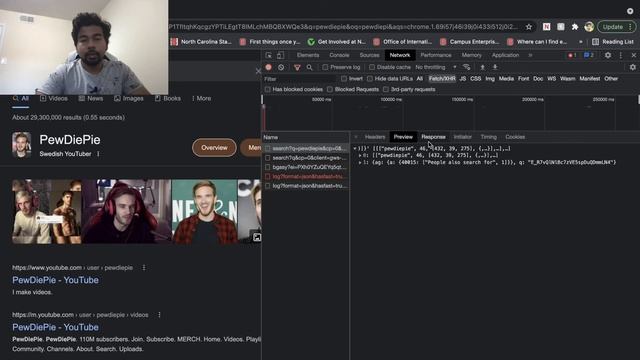Click the Overview button
The image size is (640, 360).
tap(214, 148)
